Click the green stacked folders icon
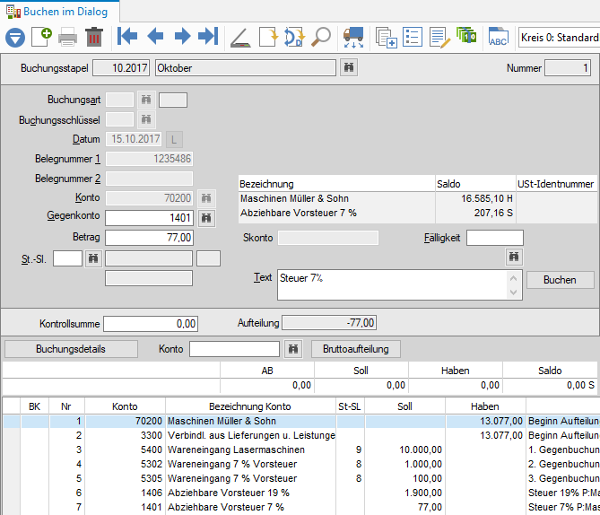The width and height of the screenshot is (600, 515). 466,36
